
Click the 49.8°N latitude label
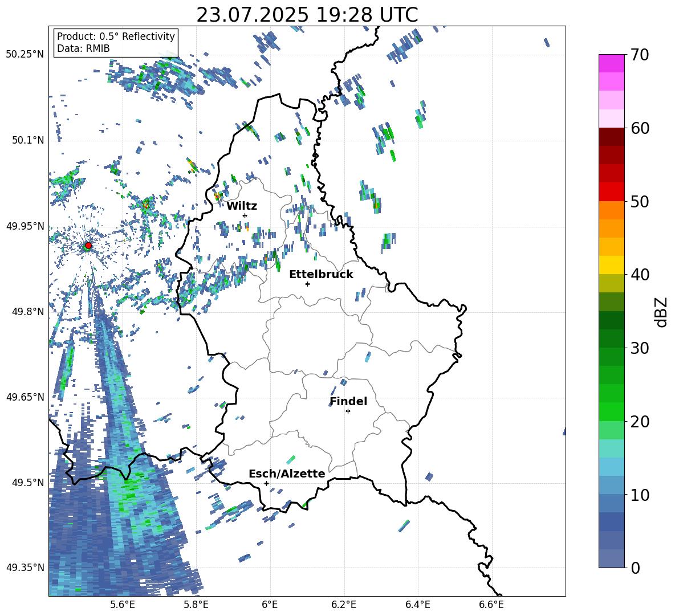point(28,312)
